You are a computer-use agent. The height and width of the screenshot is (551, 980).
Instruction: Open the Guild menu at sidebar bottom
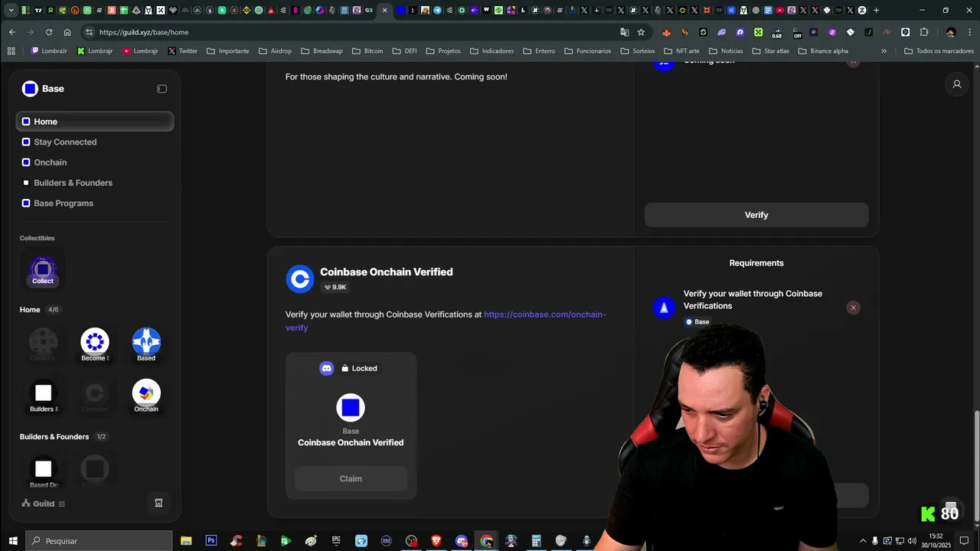tap(44, 504)
